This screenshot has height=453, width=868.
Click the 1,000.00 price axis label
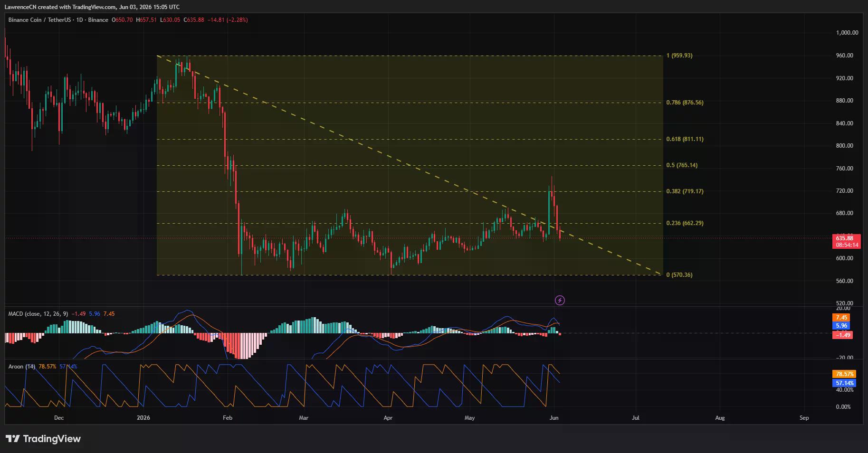coord(847,33)
